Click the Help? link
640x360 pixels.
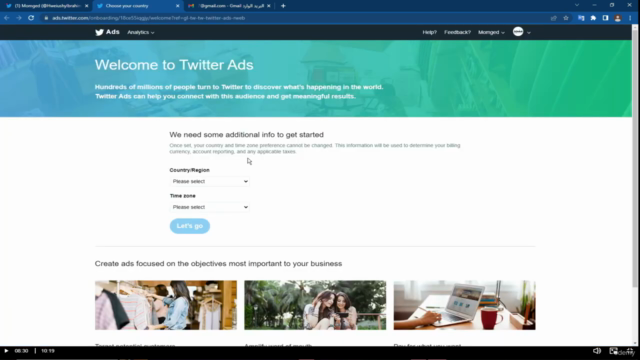coord(429,32)
